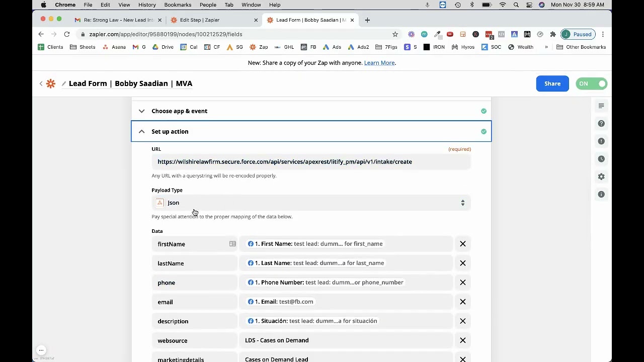Collapse the Set up action section
Image resolution: width=644 pixels, height=362 pixels.
click(311, 131)
